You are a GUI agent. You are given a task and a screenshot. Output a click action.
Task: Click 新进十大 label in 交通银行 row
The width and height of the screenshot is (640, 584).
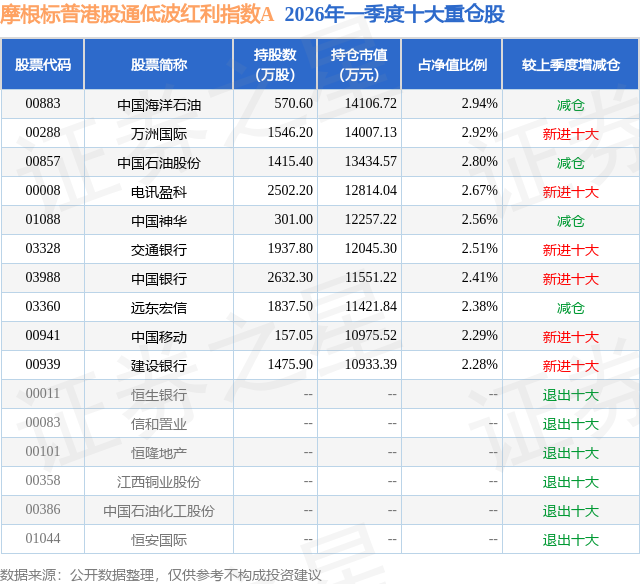[x=571, y=250]
